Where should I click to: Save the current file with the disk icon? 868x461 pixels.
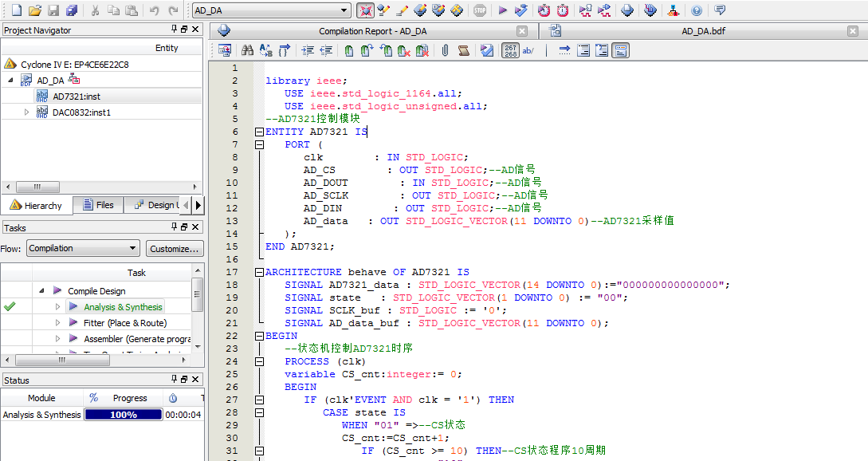pos(53,10)
